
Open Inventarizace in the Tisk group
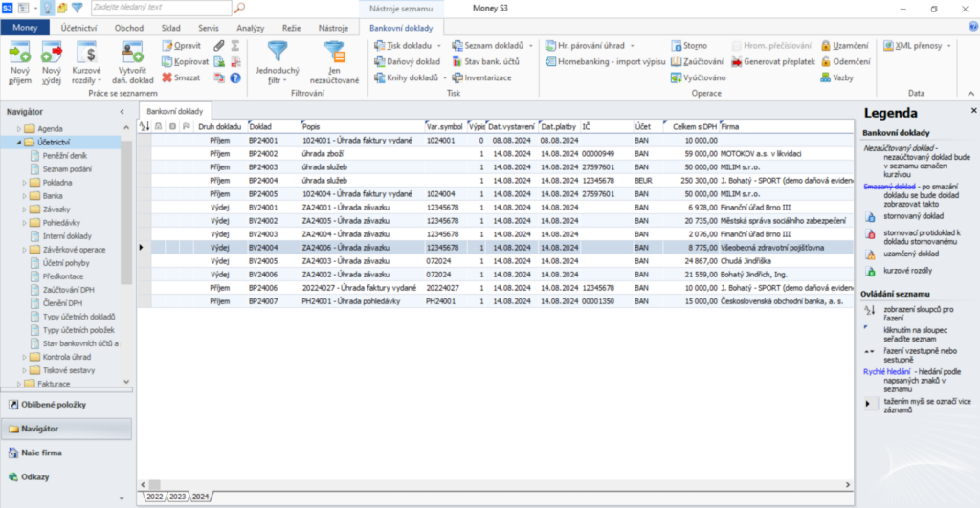tap(457, 77)
